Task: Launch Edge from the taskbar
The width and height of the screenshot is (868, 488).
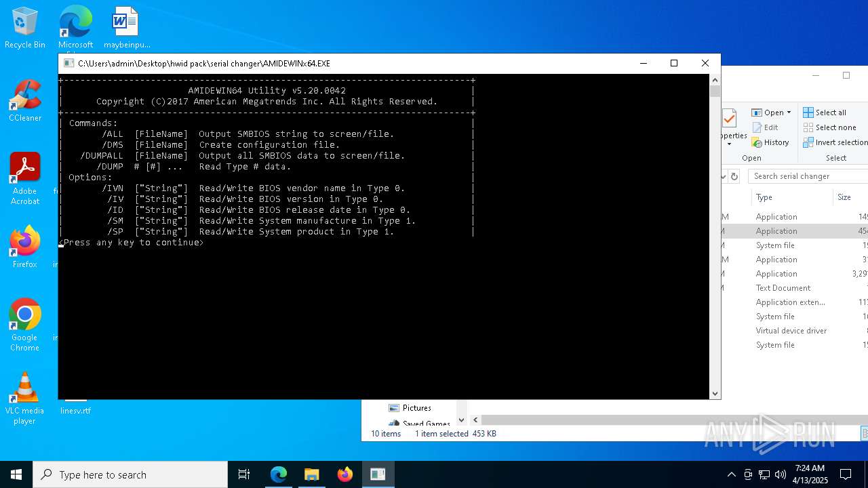Action: [x=279, y=474]
